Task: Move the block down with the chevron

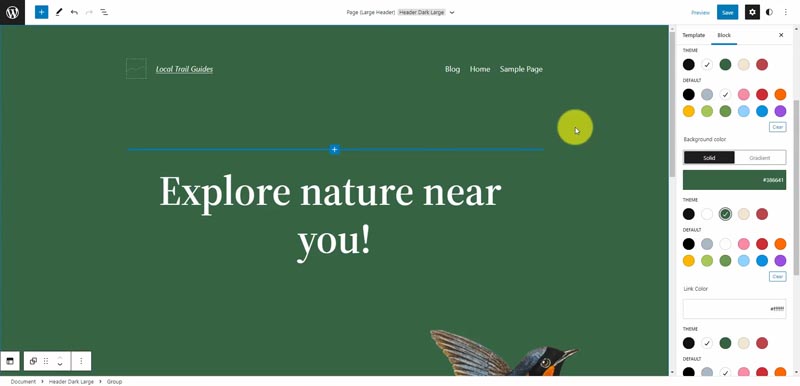Action: tap(60, 365)
